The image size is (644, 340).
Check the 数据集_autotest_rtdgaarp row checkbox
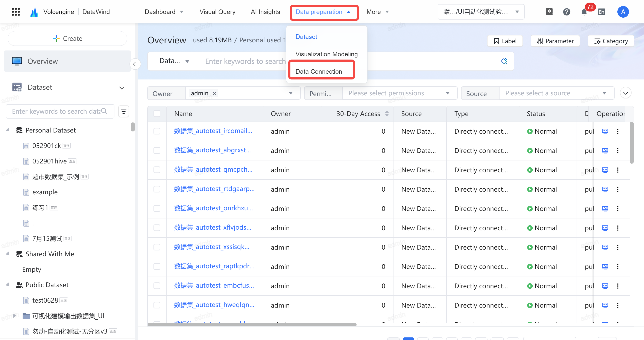click(x=157, y=189)
